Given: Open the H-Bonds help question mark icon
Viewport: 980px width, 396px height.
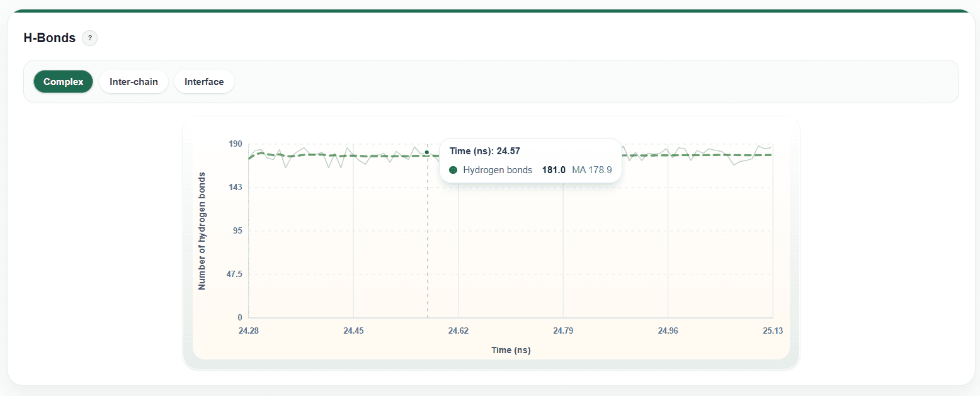Looking at the screenshot, I should [90, 38].
